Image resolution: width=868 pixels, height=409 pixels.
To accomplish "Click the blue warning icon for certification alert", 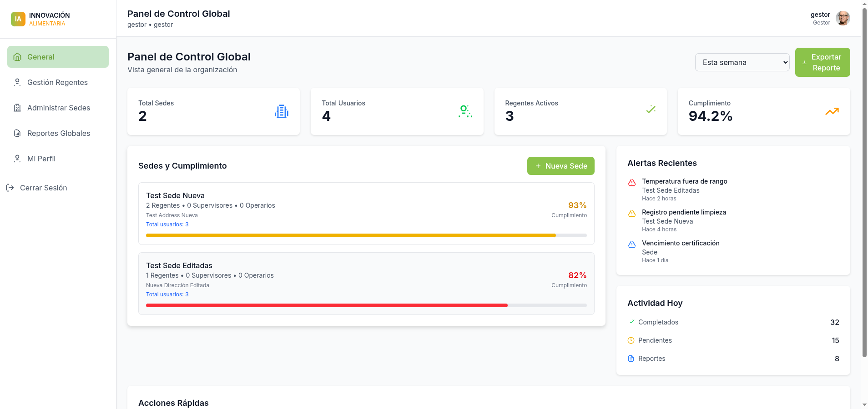I will pyautogui.click(x=632, y=244).
